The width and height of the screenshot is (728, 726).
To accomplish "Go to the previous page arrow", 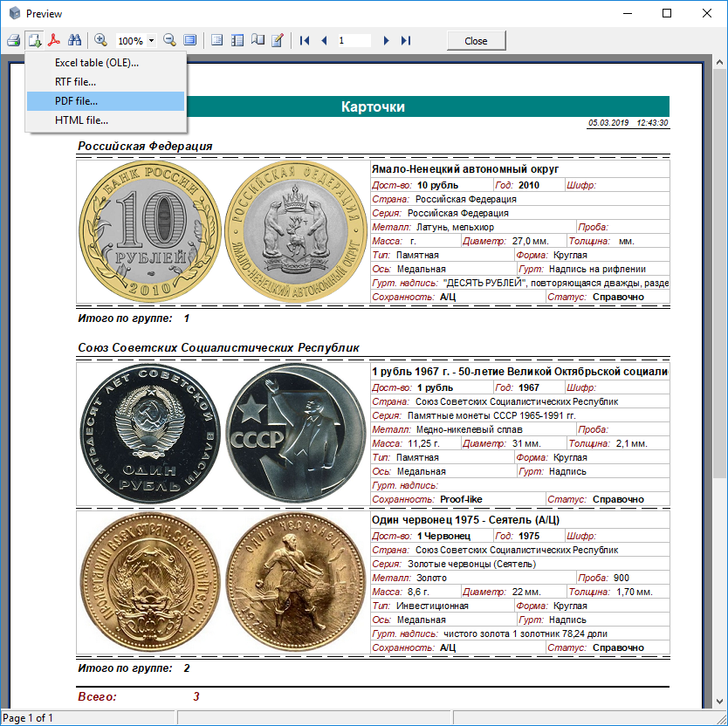I will click(x=324, y=40).
